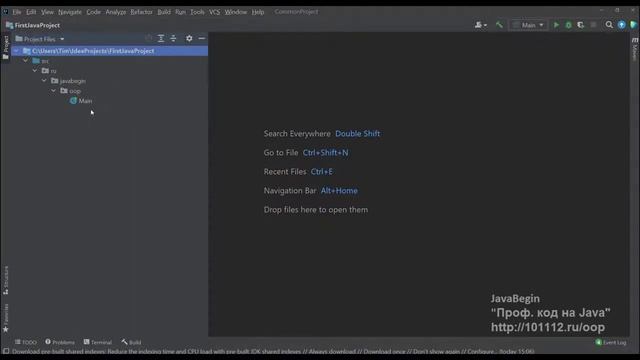Toggle the Project tool window tab
640x360 pixels.
pyautogui.click(x=5, y=47)
